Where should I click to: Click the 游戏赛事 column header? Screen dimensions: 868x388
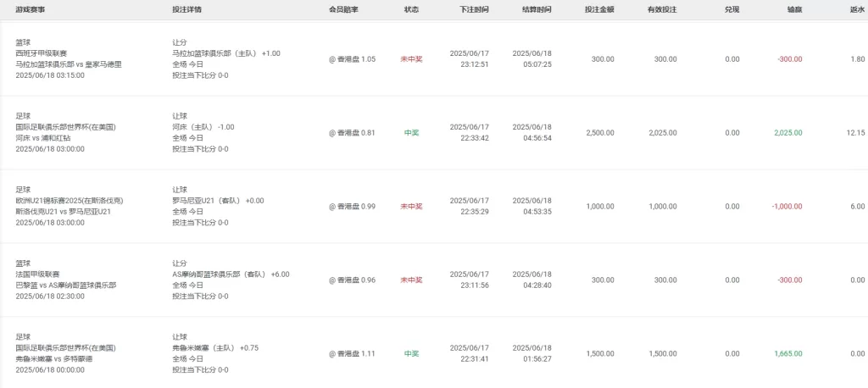(x=31, y=10)
